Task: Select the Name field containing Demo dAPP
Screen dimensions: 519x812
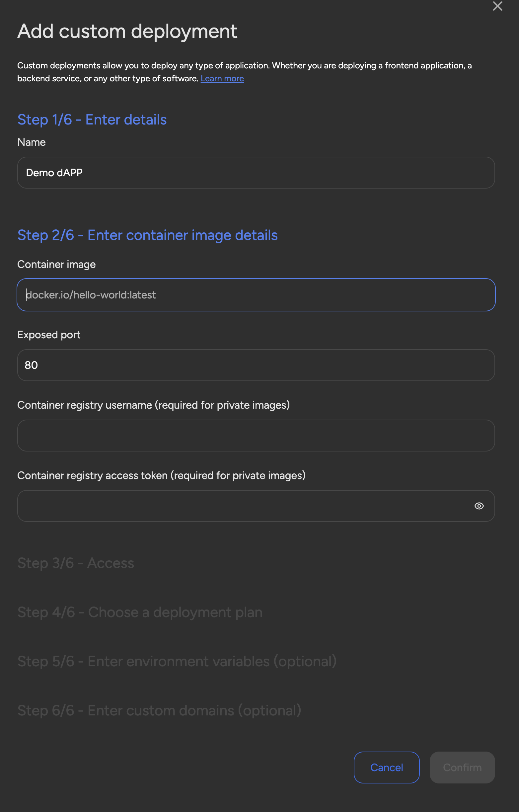Action: click(256, 173)
